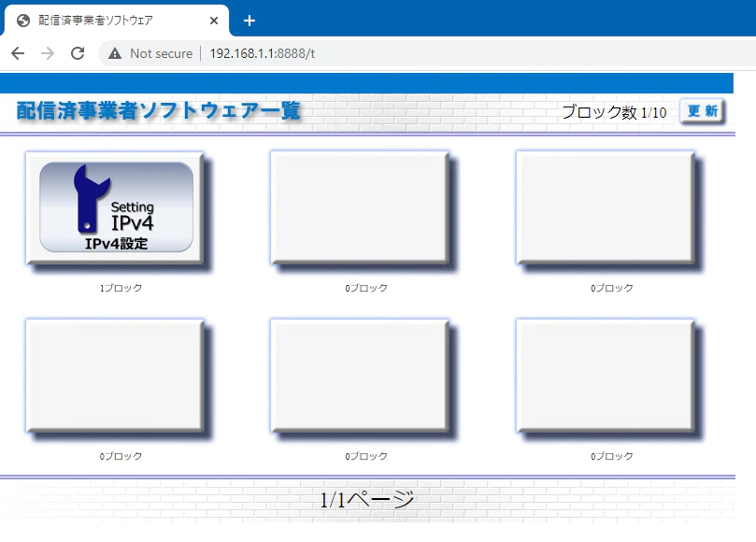Click the 更新 button

(703, 111)
